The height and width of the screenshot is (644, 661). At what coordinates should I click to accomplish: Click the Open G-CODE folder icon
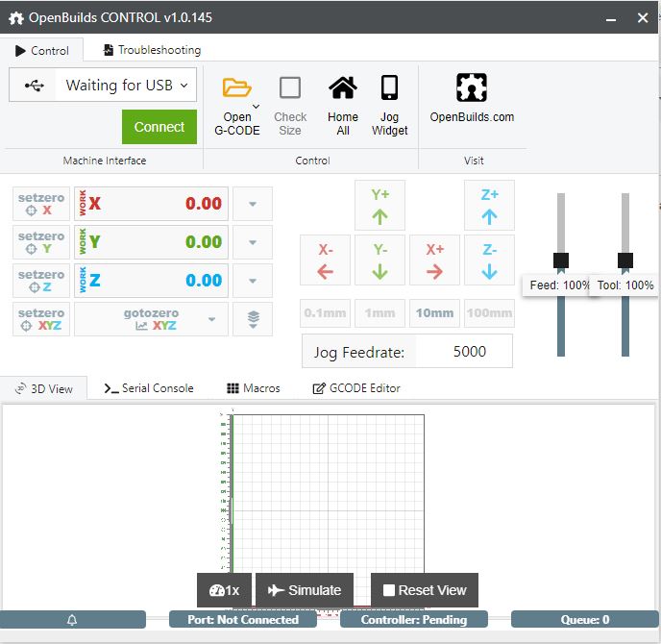tap(236, 88)
